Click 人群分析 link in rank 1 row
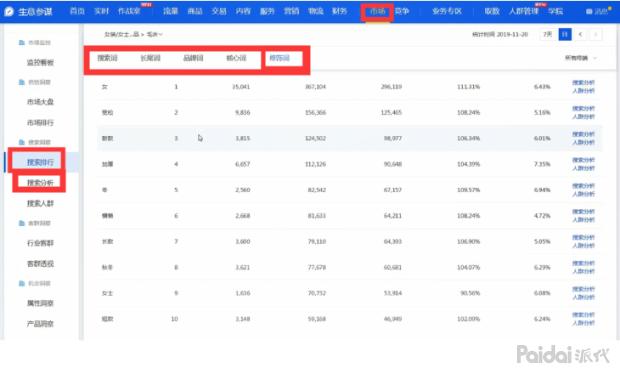 coord(583,91)
